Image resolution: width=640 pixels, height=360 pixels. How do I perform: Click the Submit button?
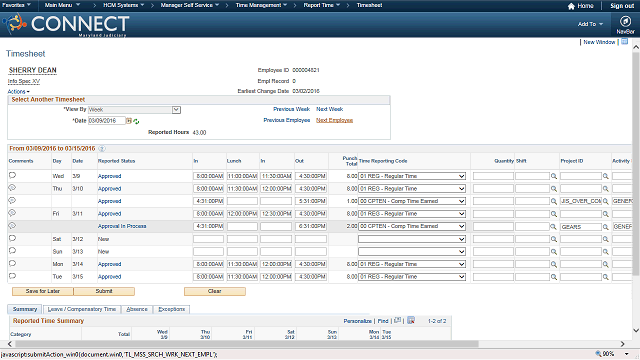(x=104, y=291)
